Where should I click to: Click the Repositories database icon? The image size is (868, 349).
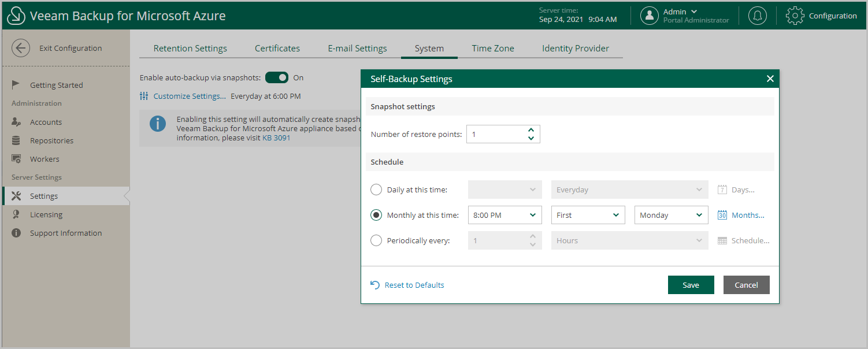pos(16,140)
